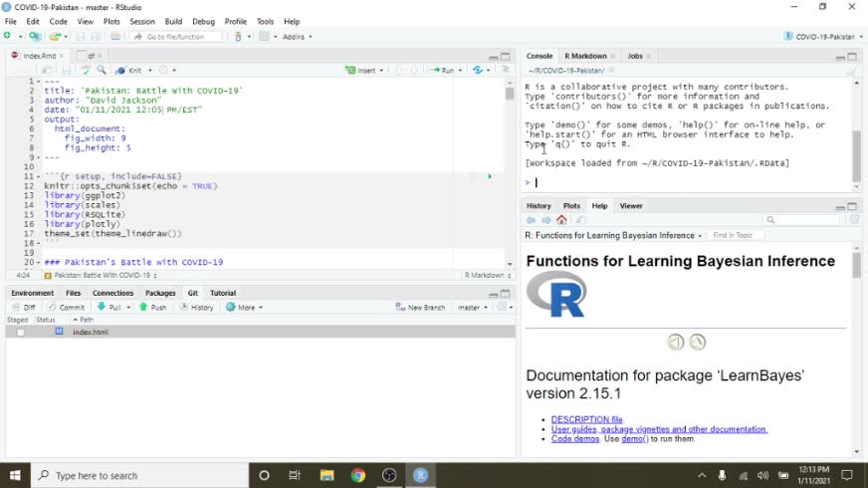Open Chrome from the Windows taskbar
Viewport: 868px width, 488px height.
click(x=358, y=475)
